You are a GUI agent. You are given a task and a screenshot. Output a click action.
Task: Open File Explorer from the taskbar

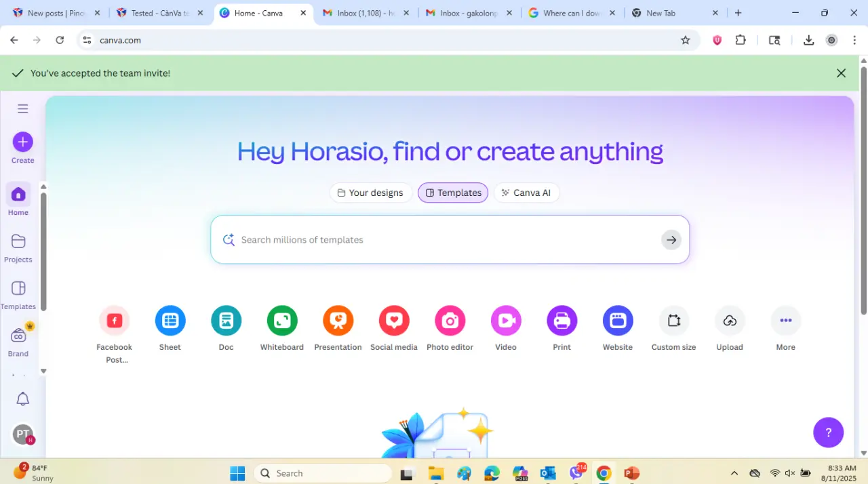(x=435, y=473)
